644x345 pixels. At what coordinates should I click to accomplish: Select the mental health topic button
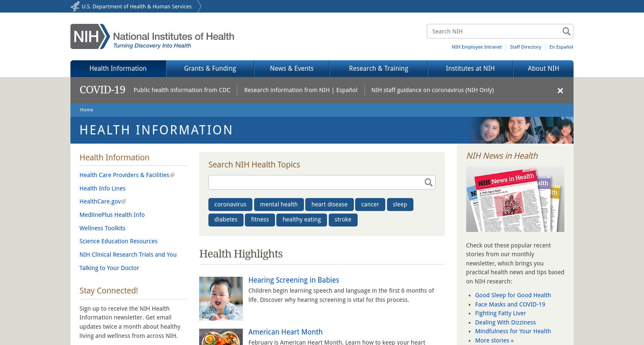(x=279, y=204)
